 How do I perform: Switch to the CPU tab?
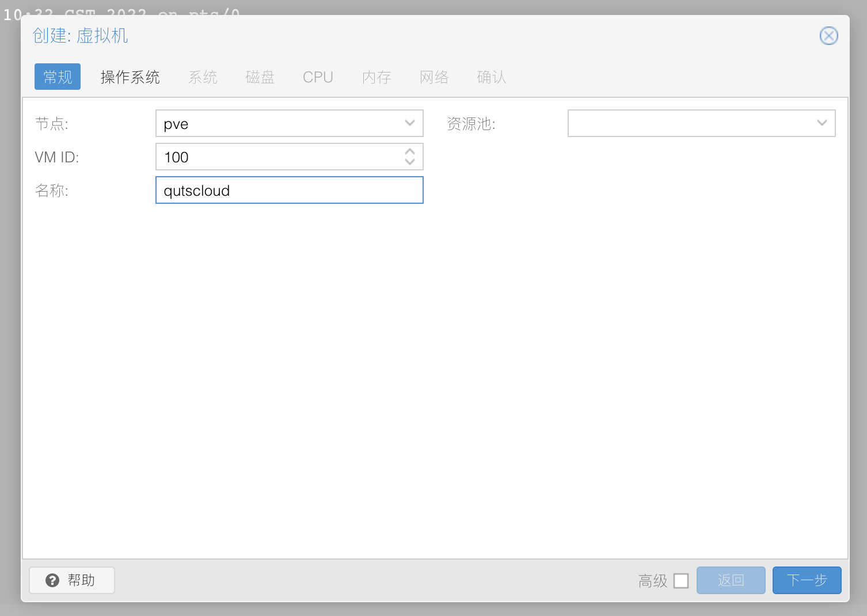(318, 77)
